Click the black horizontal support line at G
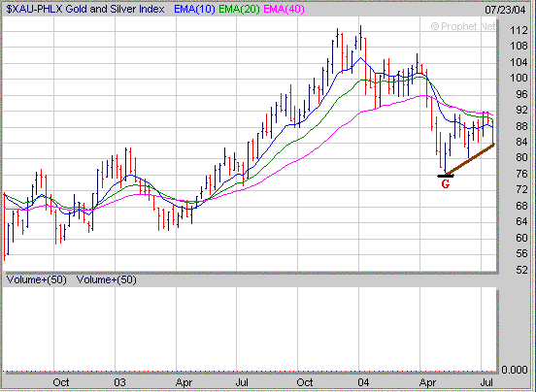 [446, 177]
